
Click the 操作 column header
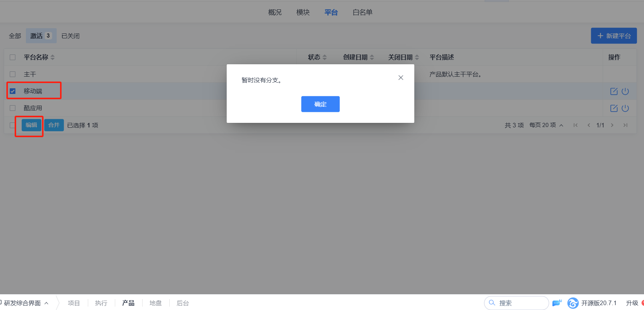(x=614, y=57)
